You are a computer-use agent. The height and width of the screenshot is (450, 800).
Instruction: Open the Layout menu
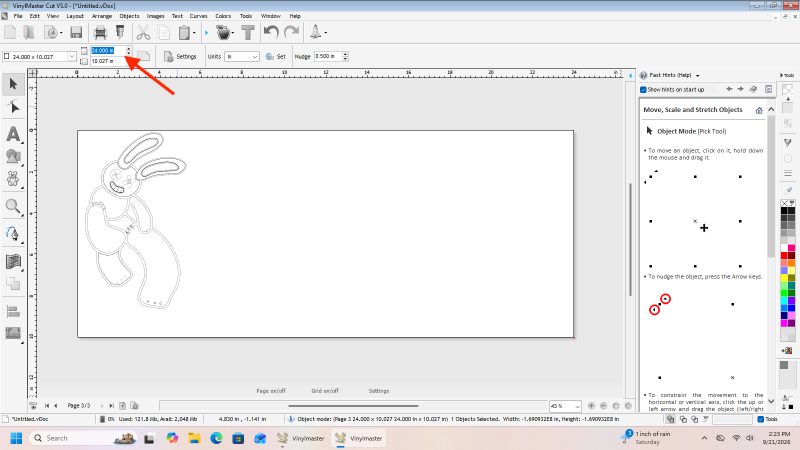[x=75, y=16]
